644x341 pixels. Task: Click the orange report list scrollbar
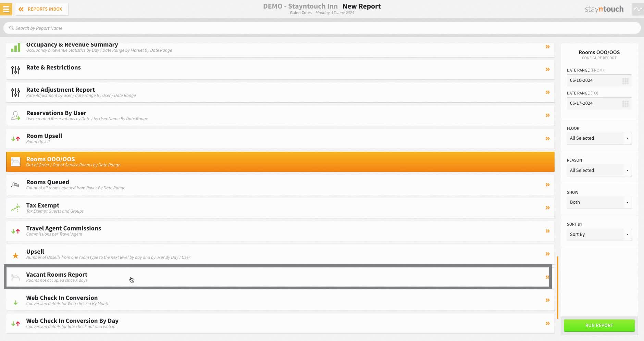[x=558, y=288]
